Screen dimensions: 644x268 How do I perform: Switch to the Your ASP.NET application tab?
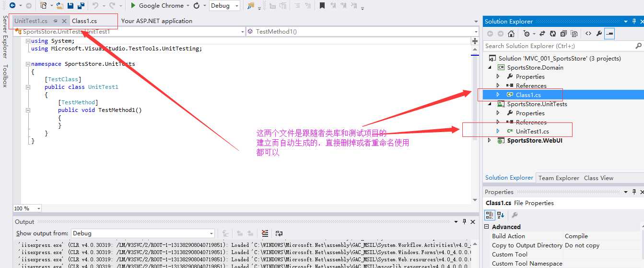pyautogui.click(x=157, y=21)
